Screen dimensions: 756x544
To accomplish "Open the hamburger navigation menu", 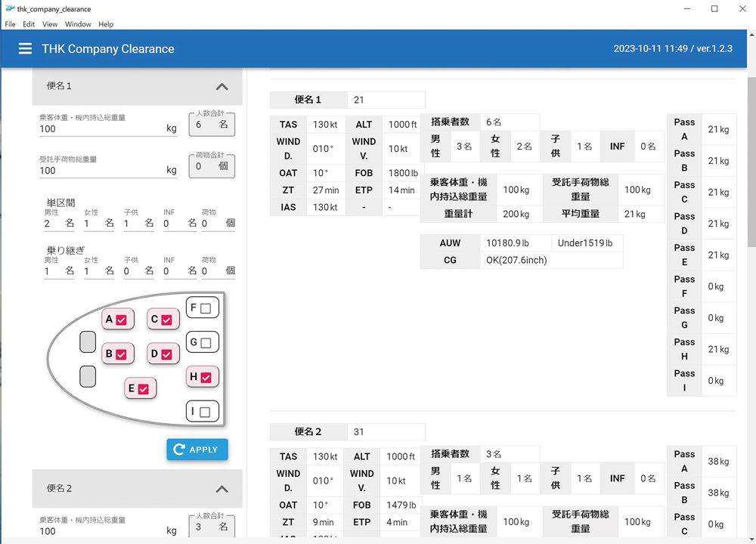I will point(25,48).
